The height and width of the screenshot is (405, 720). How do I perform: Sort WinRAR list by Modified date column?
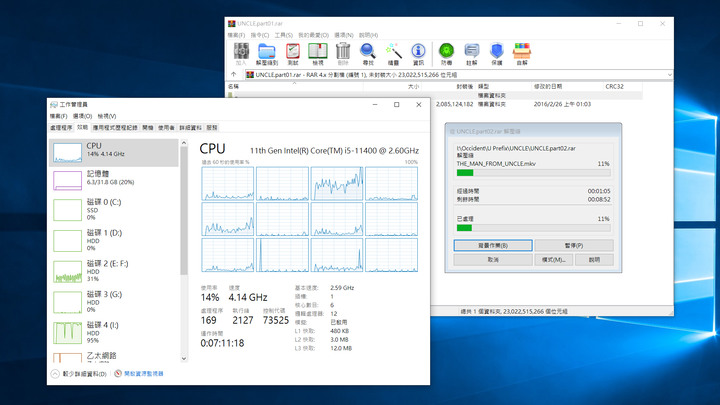pyautogui.click(x=567, y=86)
